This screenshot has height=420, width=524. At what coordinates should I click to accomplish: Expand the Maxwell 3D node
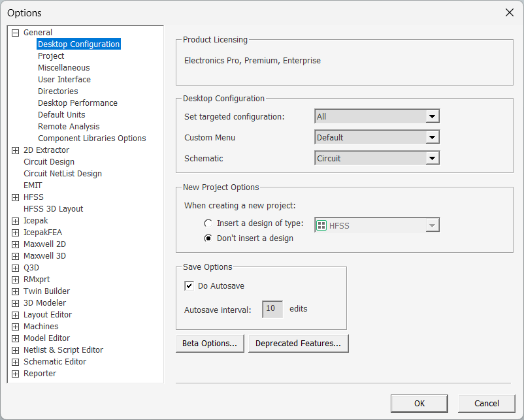16,256
